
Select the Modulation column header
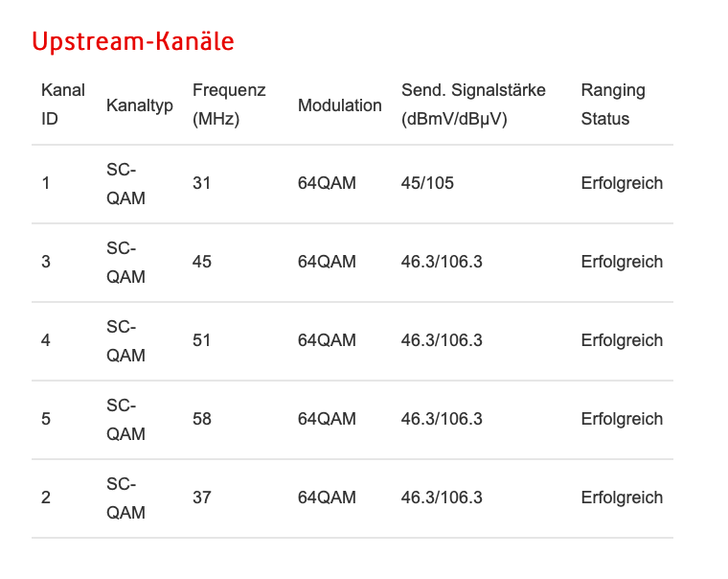340,105
